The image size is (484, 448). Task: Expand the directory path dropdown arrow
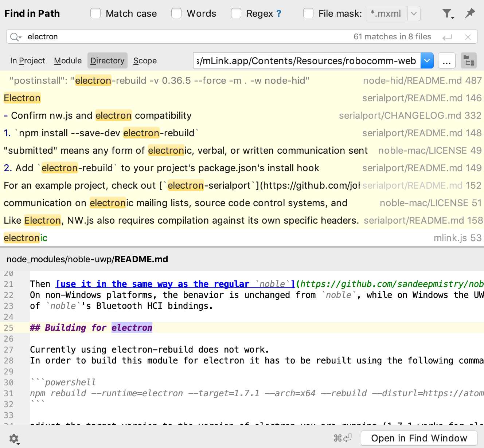click(x=427, y=60)
